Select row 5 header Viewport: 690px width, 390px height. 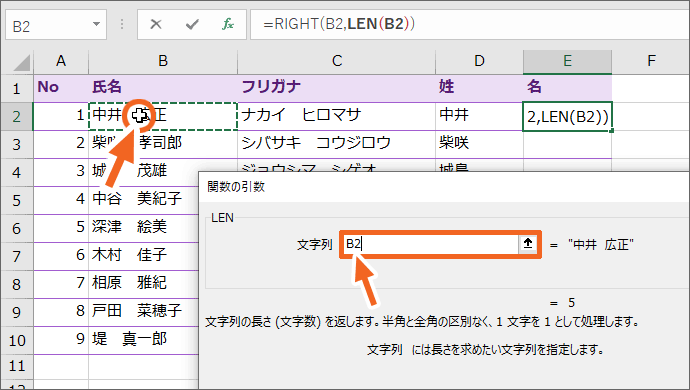[17, 201]
